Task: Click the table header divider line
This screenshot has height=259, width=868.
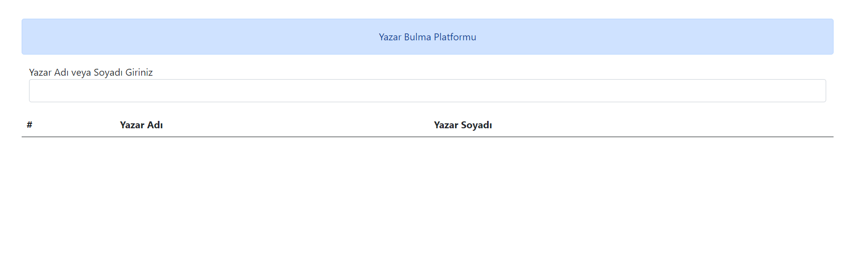Action: click(x=427, y=137)
